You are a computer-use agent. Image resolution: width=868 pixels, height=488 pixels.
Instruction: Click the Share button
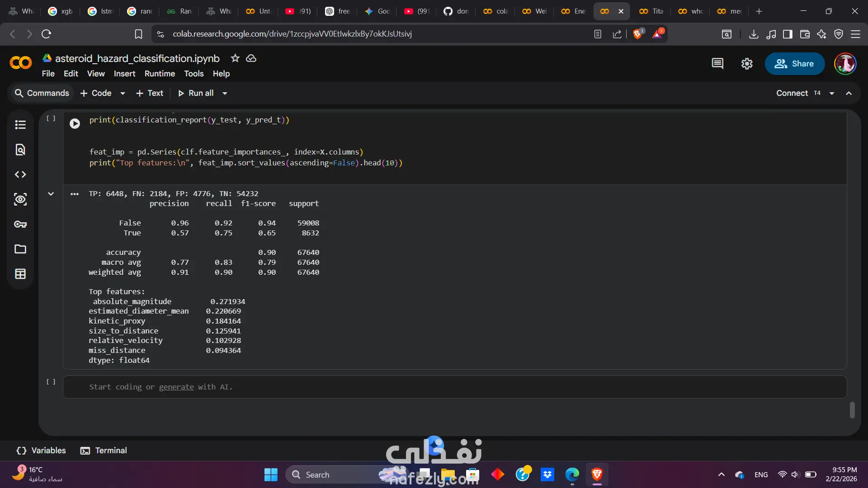click(794, 64)
